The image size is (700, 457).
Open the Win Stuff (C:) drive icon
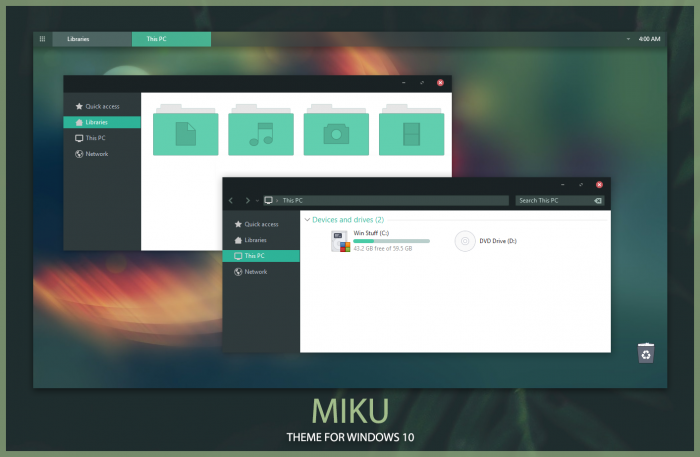pos(340,241)
